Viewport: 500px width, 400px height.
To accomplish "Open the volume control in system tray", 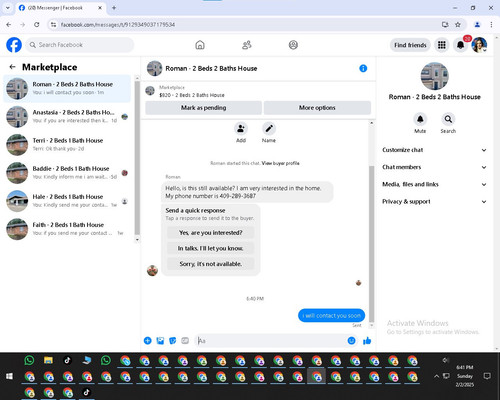I will click(x=445, y=360).
